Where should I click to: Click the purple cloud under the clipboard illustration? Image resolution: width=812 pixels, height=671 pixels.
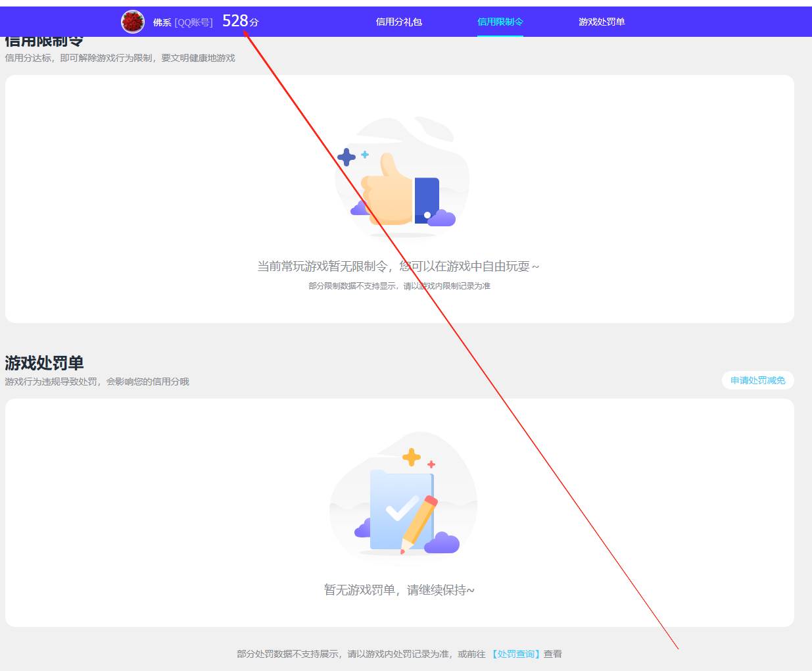(444, 543)
